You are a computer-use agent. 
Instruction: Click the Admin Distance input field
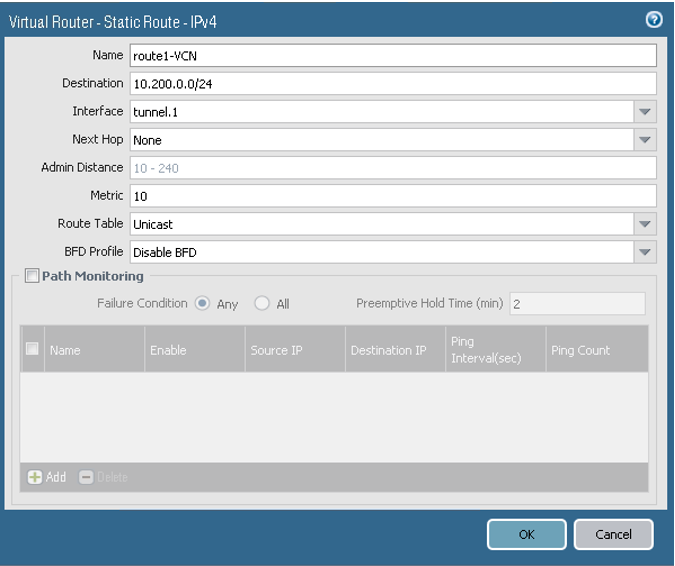[392, 168]
